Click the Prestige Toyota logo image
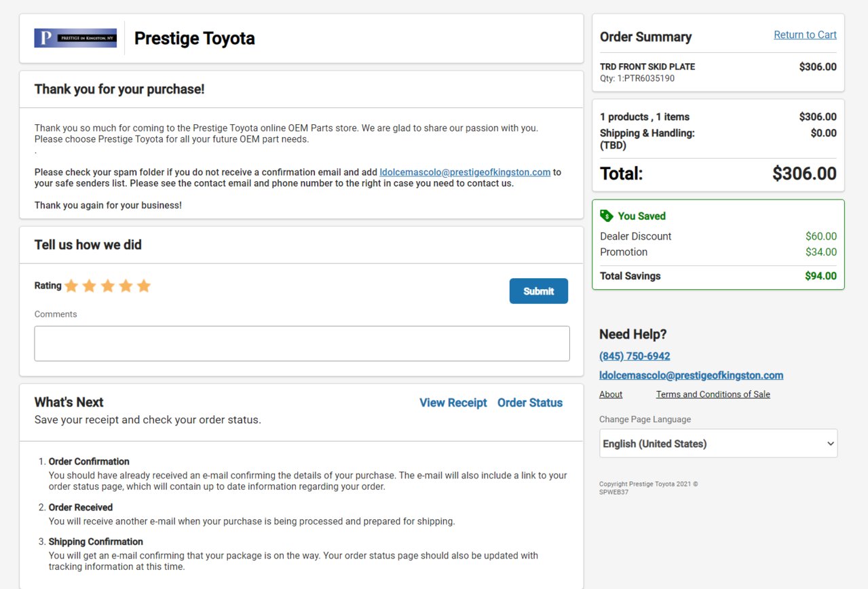 point(75,38)
